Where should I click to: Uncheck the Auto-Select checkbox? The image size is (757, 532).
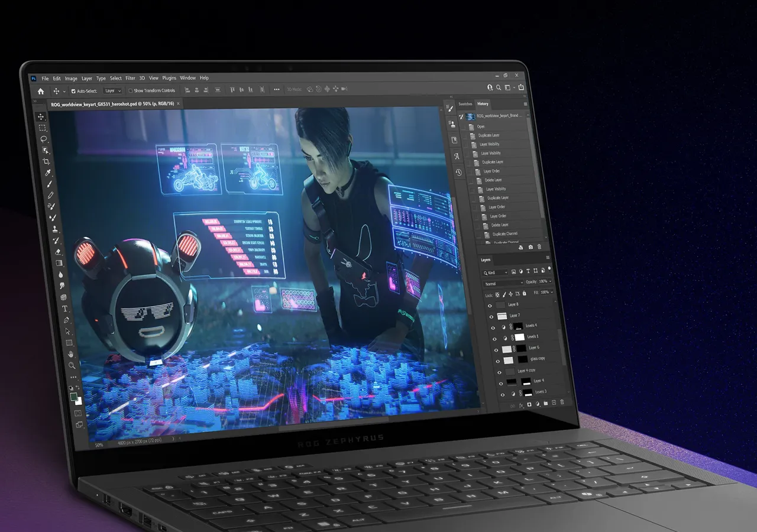tap(73, 91)
